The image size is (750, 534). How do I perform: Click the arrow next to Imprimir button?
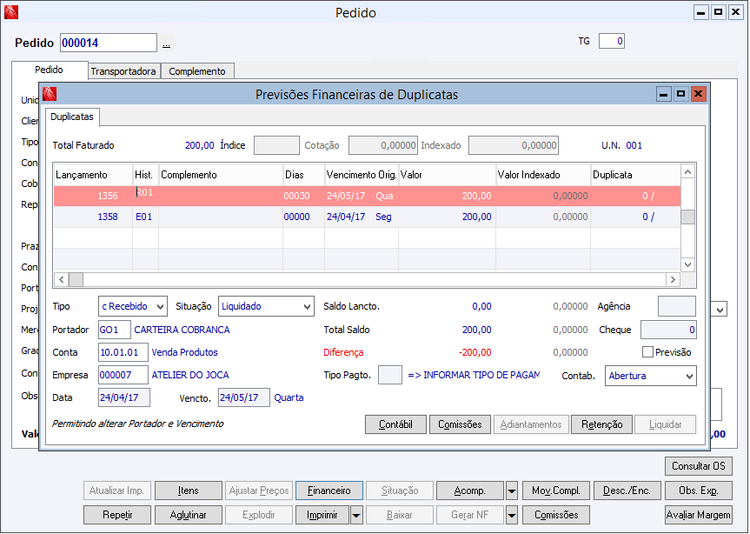coord(357,515)
